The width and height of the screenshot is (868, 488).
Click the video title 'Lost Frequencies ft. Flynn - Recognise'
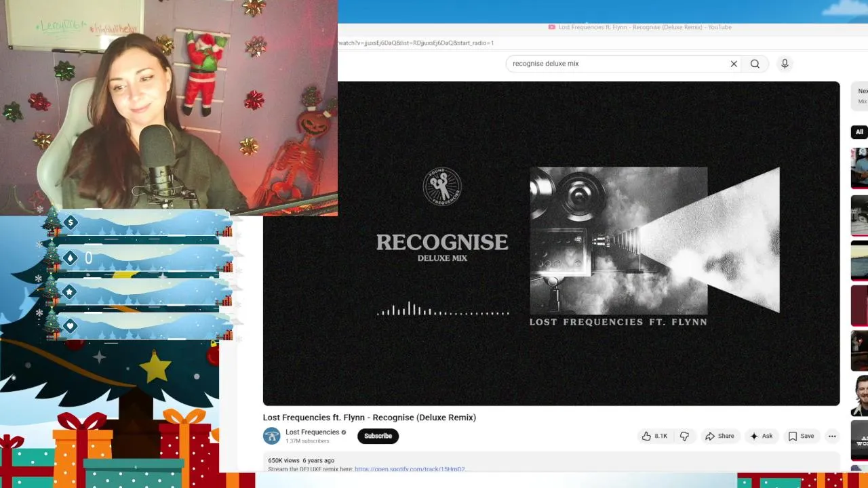click(x=370, y=418)
